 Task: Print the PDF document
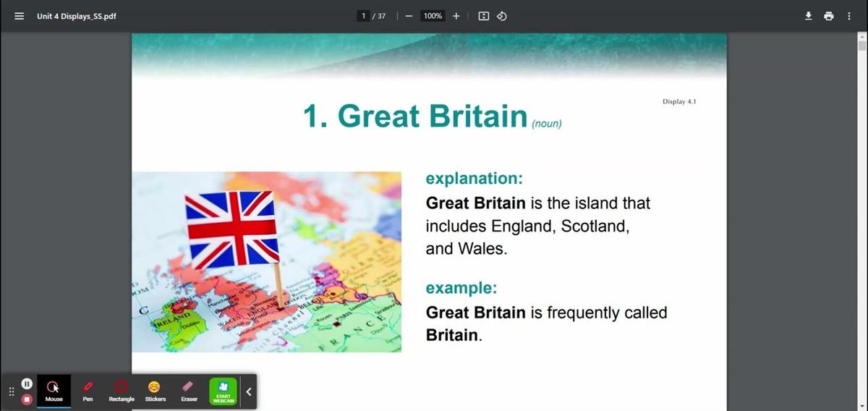[x=829, y=16]
